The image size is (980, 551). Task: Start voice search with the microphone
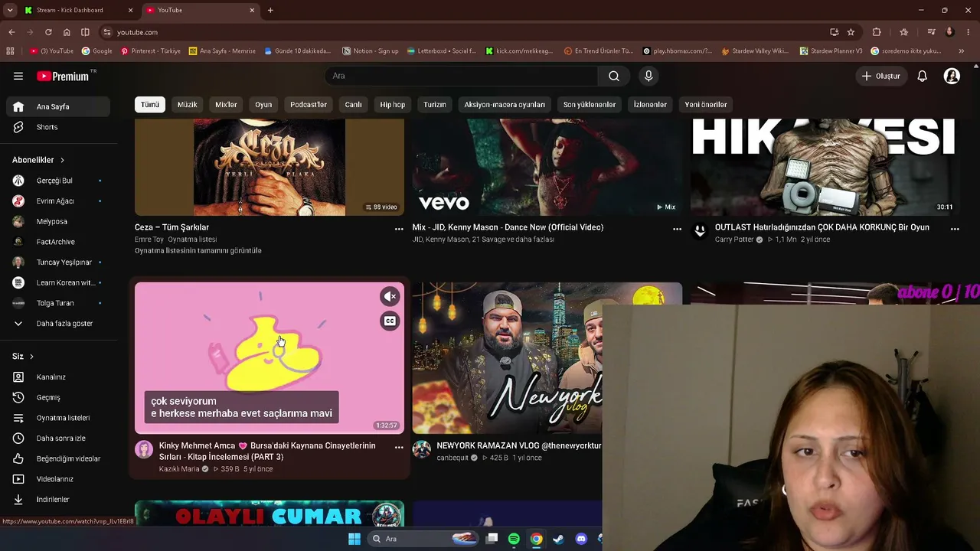(648, 76)
